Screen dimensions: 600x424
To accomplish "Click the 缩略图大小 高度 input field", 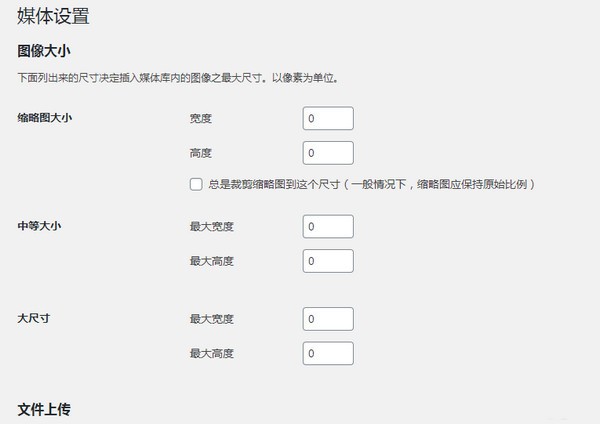I will click(328, 153).
